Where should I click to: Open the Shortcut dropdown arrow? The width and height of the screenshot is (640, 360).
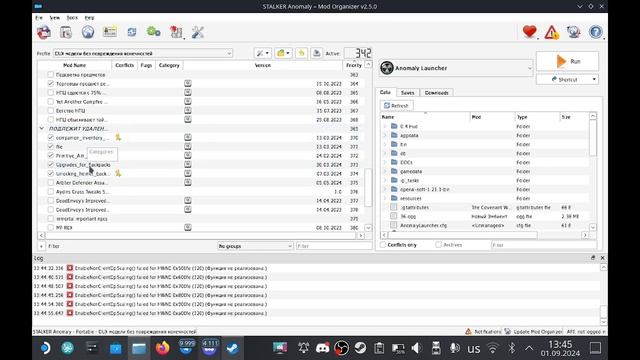(x=594, y=79)
